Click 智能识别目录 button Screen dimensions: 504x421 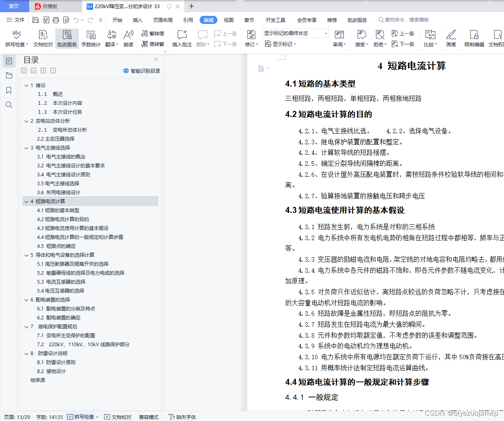tap(141, 71)
